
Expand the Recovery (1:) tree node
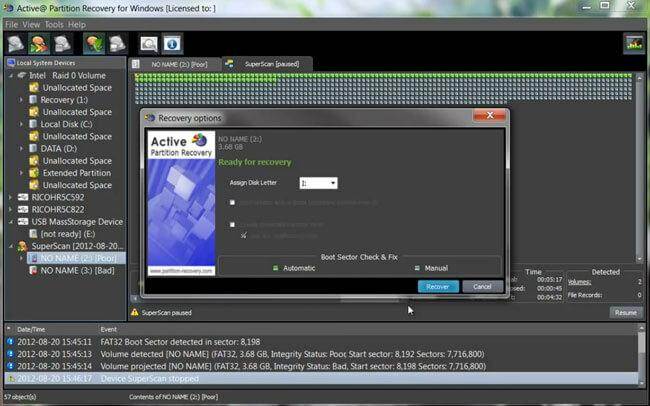23,100
